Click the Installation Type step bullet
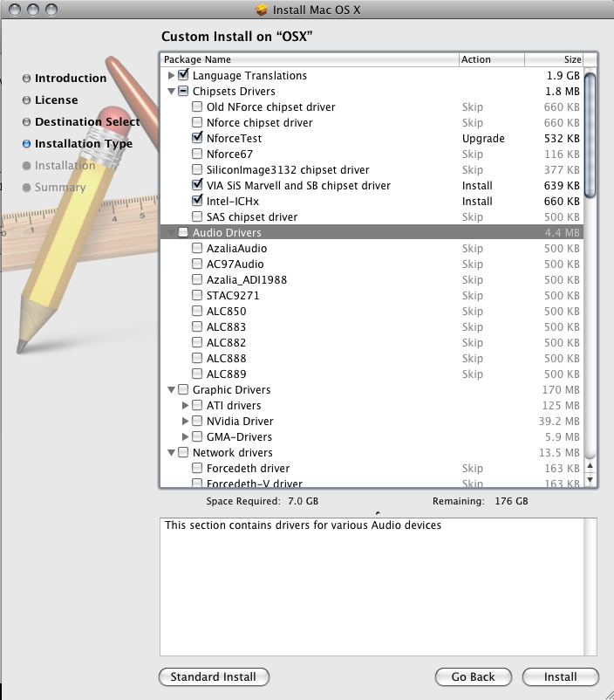Image resolution: width=614 pixels, height=700 pixels. click(x=26, y=144)
